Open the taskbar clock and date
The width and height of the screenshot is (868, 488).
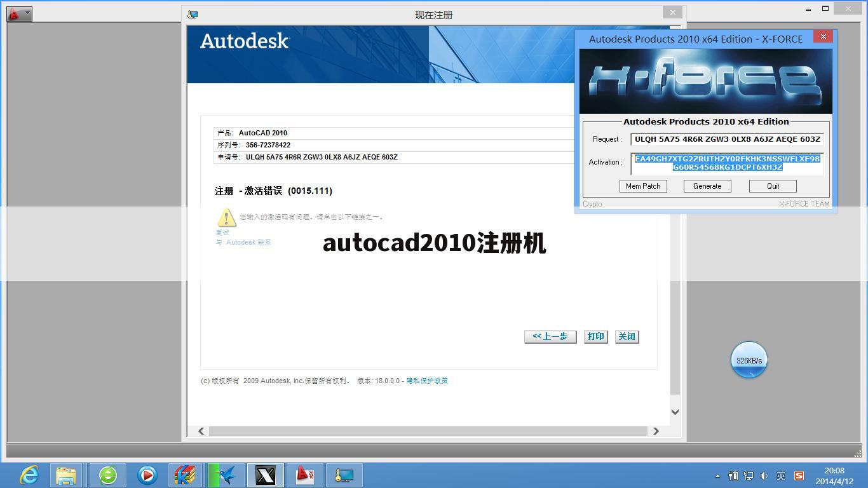click(834, 476)
